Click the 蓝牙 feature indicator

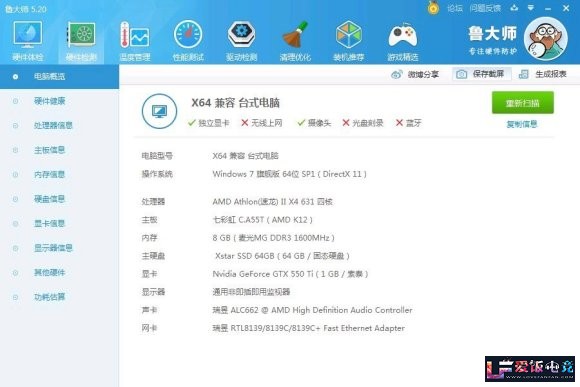pyautogui.click(x=408, y=123)
